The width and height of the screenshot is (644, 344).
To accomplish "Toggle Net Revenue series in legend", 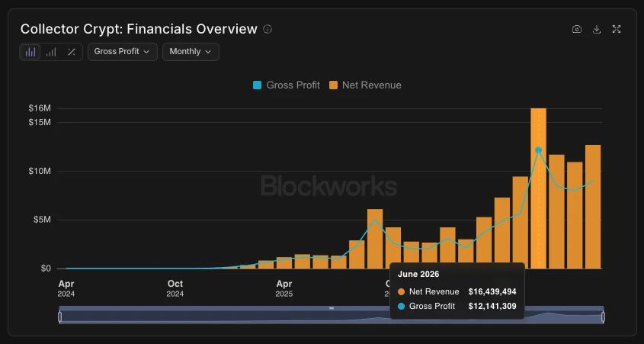I will click(365, 85).
